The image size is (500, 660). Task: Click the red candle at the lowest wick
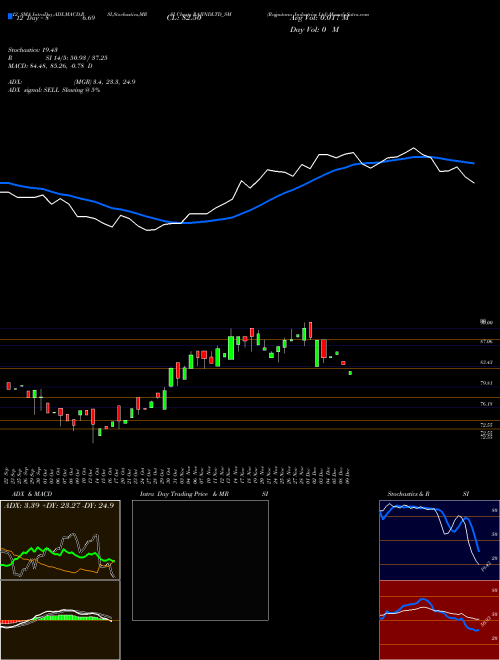tap(93, 417)
